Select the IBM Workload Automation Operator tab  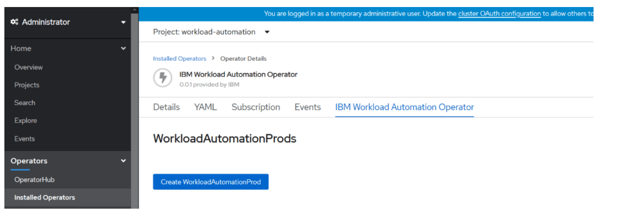[x=404, y=107]
